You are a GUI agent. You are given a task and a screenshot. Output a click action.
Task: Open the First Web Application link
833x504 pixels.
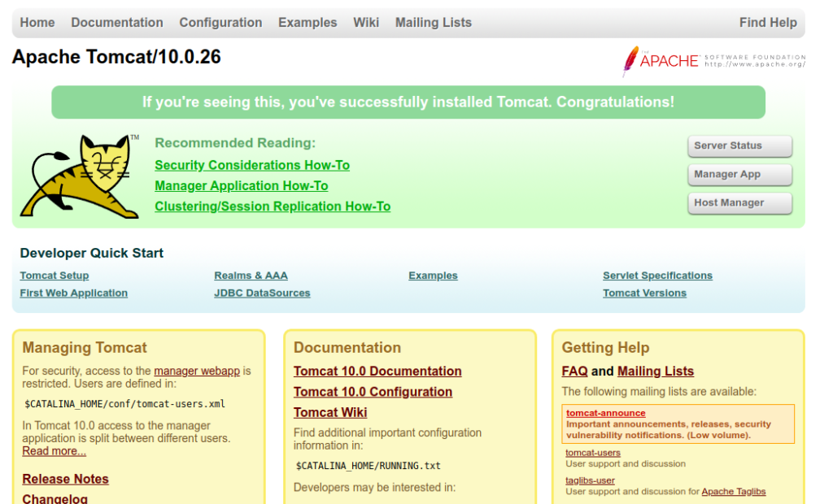tap(74, 293)
